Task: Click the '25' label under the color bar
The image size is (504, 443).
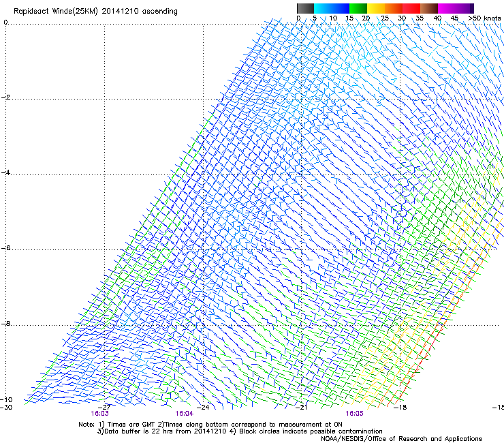Action: [x=385, y=18]
